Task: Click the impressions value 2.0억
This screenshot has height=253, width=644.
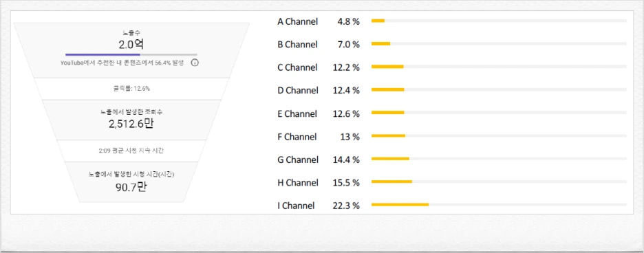Action: pyautogui.click(x=131, y=45)
